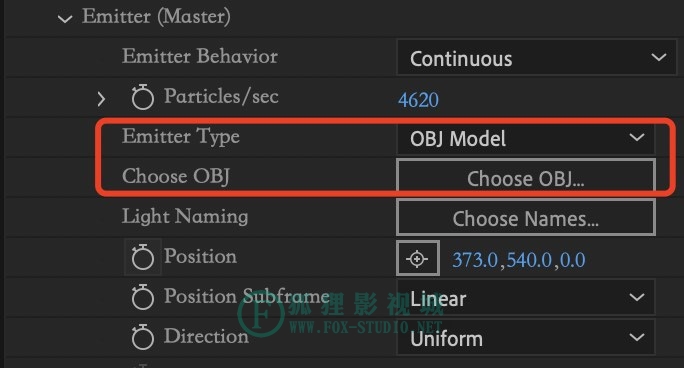The width and height of the screenshot is (684, 368).
Task: Open the Position Subframe Linear dropdown
Action: click(526, 298)
